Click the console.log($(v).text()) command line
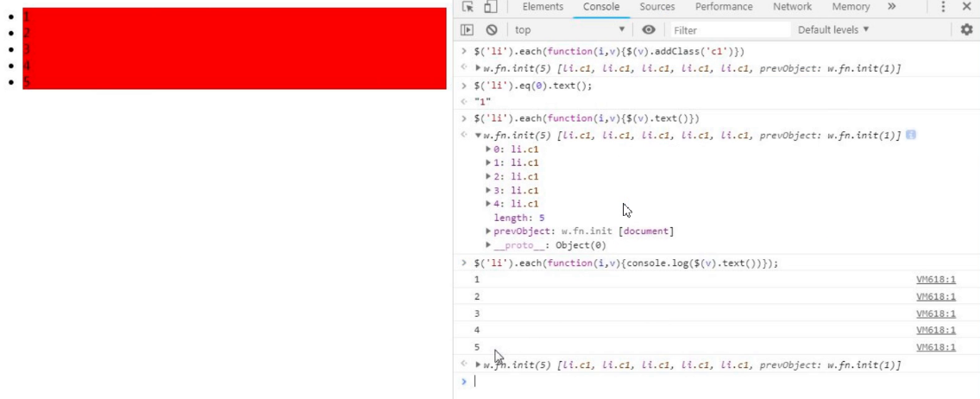 (625, 263)
